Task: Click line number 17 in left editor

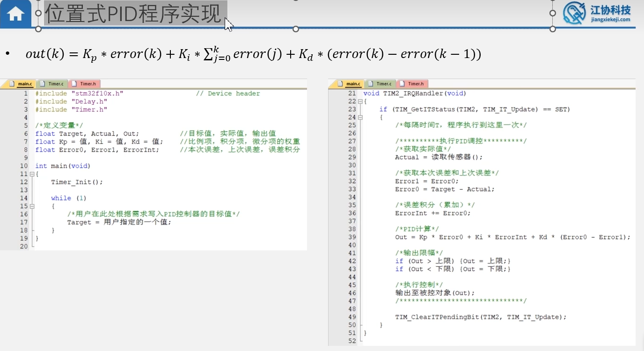Action: coord(24,222)
